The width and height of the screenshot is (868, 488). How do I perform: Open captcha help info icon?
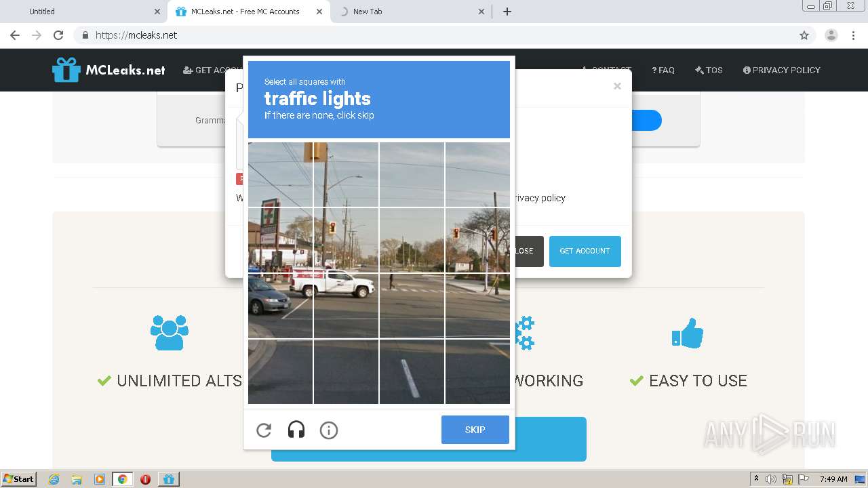(x=329, y=430)
